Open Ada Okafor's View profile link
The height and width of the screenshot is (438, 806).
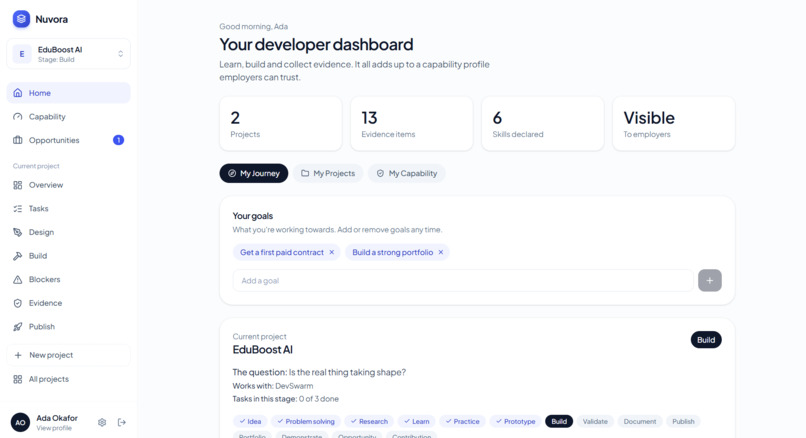(x=54, y=428)
